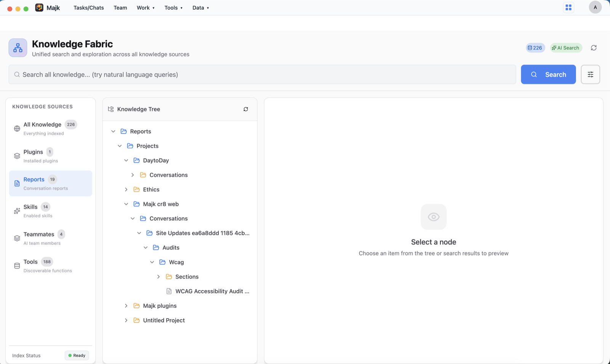Open the Data dropdown menu
This screenshot has width=610, height=364.
coord(201,8)
